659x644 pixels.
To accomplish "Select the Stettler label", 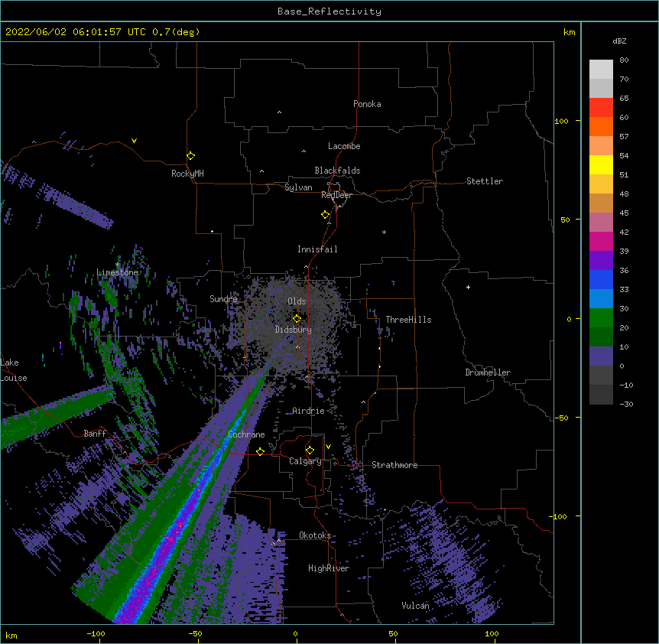I will (x=485, y=181).
